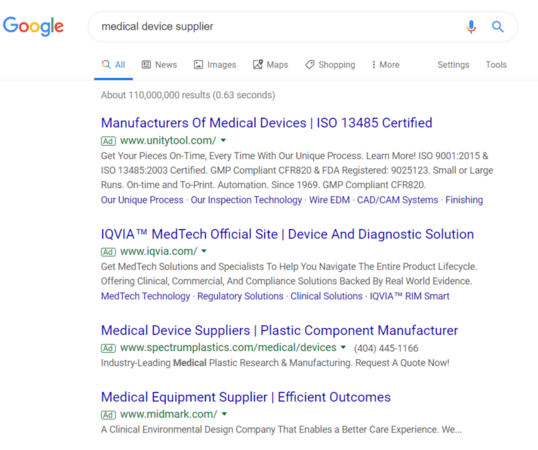Open 'Medical Device Suppliers | Plastic Component Manufacturer' result
The image size is (538, 450).
pos(280,330)
